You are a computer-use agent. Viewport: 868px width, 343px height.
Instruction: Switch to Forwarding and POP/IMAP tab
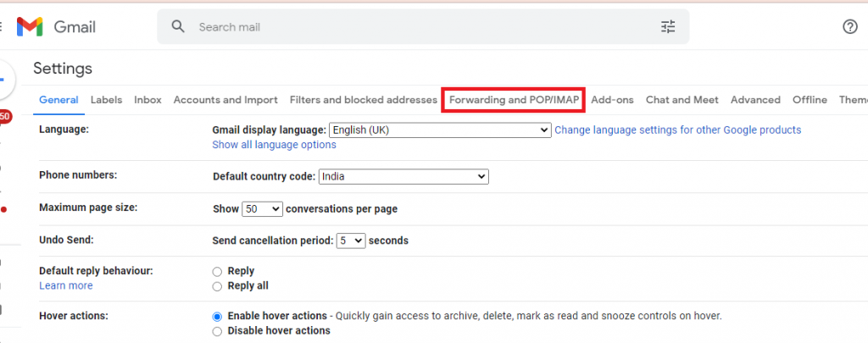coord(514,100)
